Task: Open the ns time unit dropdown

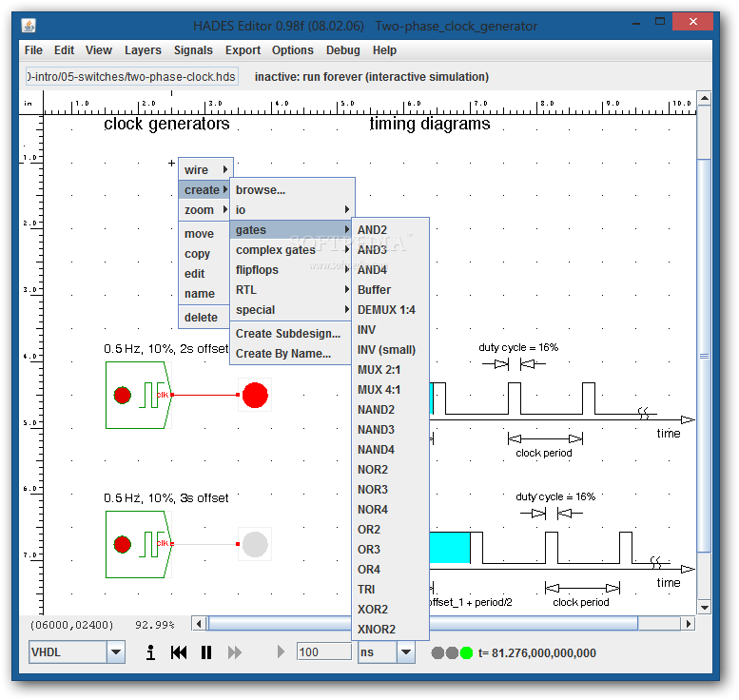Action: point(406,652)
